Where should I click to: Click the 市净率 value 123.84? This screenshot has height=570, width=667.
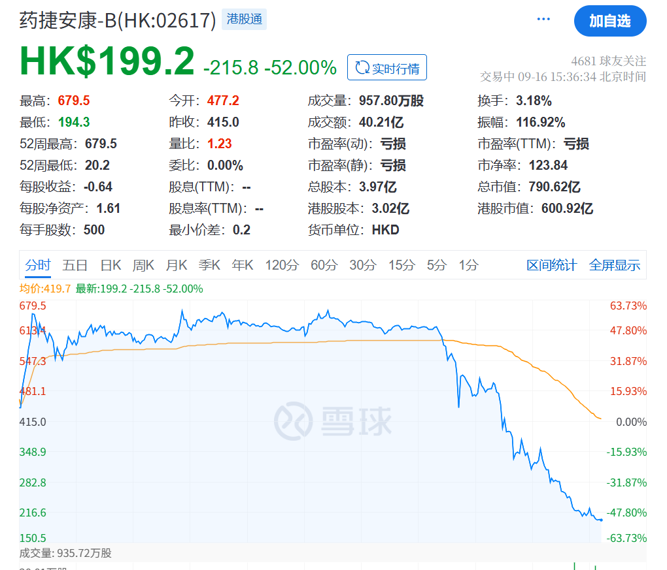click(548, 165)
